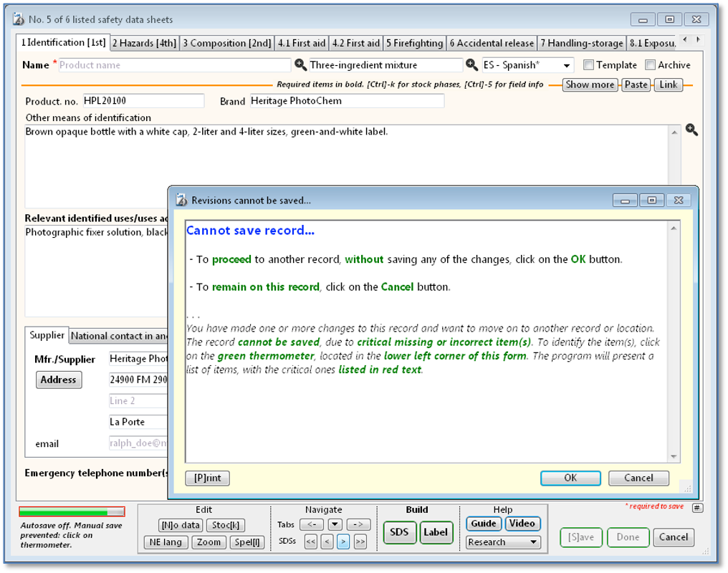Go to previous SDS with < button
The width and height of the screenshot is (728, 573).
327,541
